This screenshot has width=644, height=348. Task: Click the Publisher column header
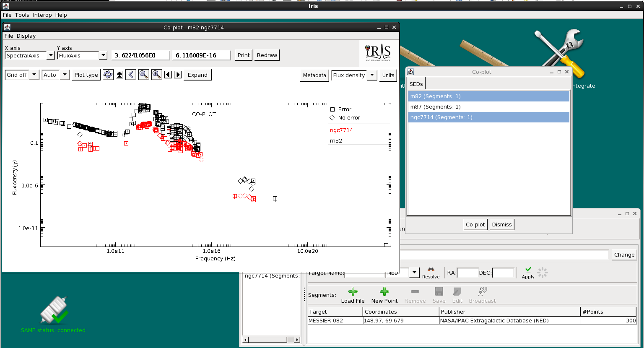510,312
